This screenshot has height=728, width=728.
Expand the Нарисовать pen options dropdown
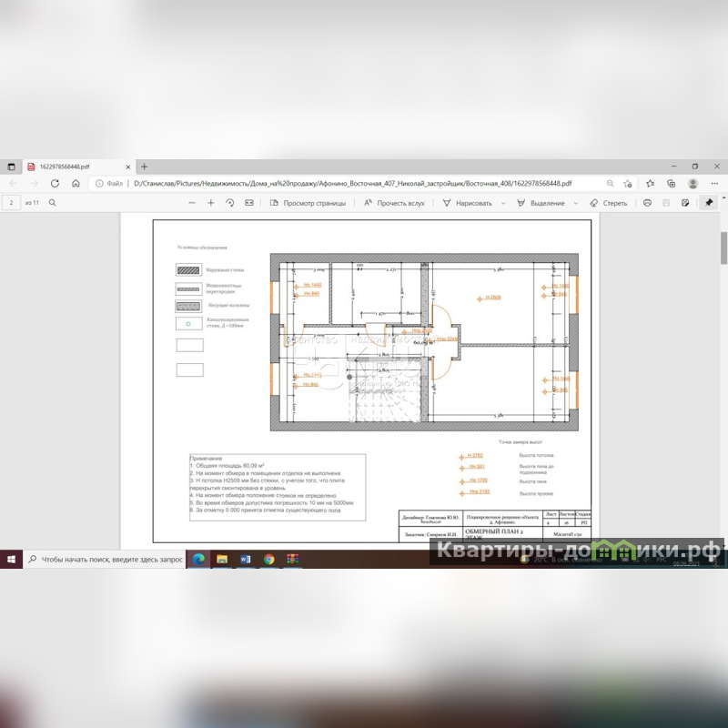pyautogui.click(x=502, y=203)
